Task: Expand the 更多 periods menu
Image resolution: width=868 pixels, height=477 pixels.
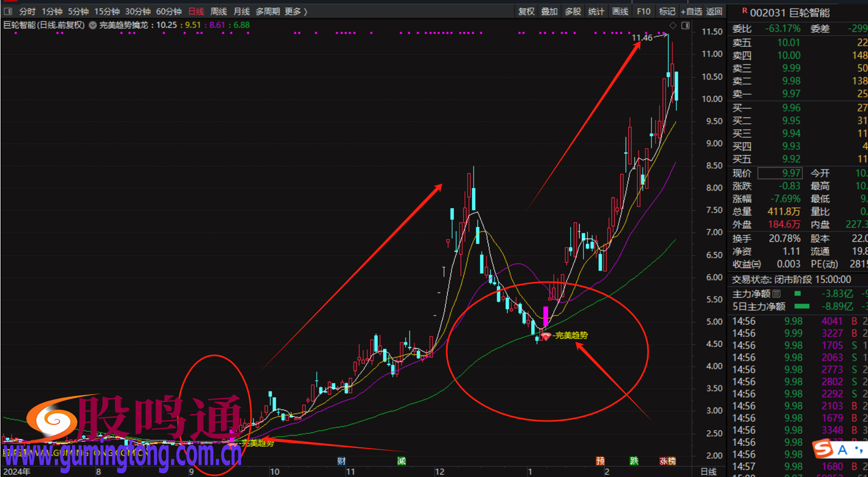Action: coord(296,11)
